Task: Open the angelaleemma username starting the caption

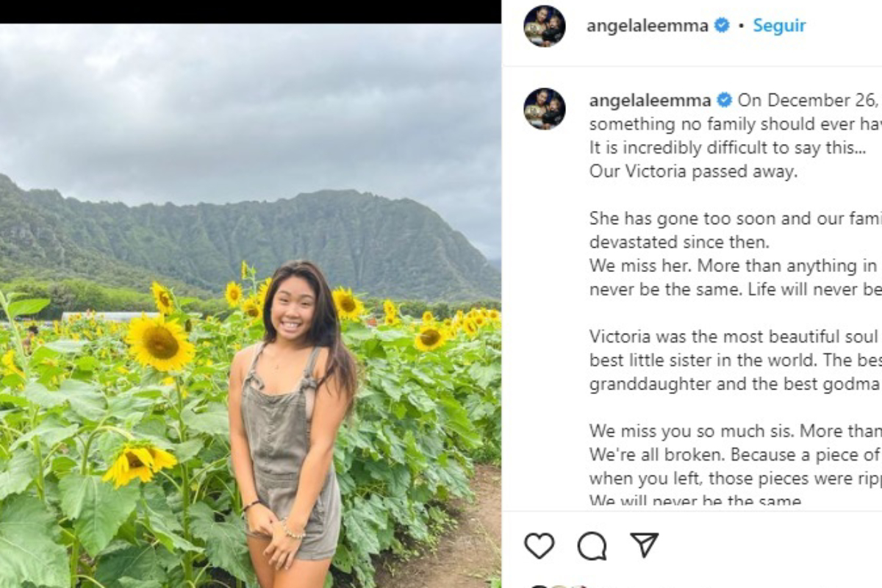Action: click(x=650, y=100)
